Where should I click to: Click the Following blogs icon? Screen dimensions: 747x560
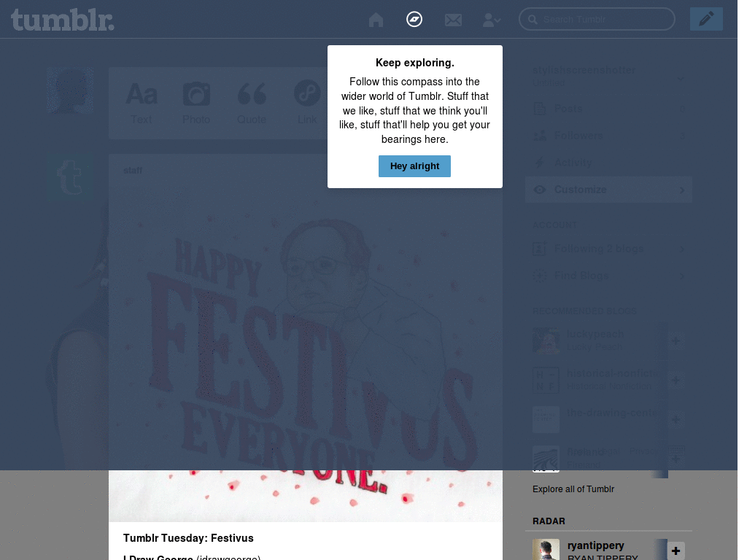[539, 249]
